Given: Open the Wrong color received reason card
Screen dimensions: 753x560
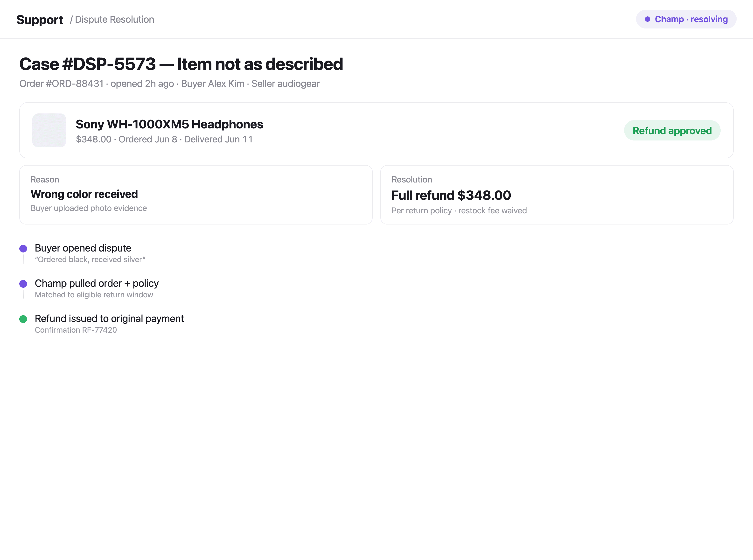Looking at the screenshot, I should 196,195.
